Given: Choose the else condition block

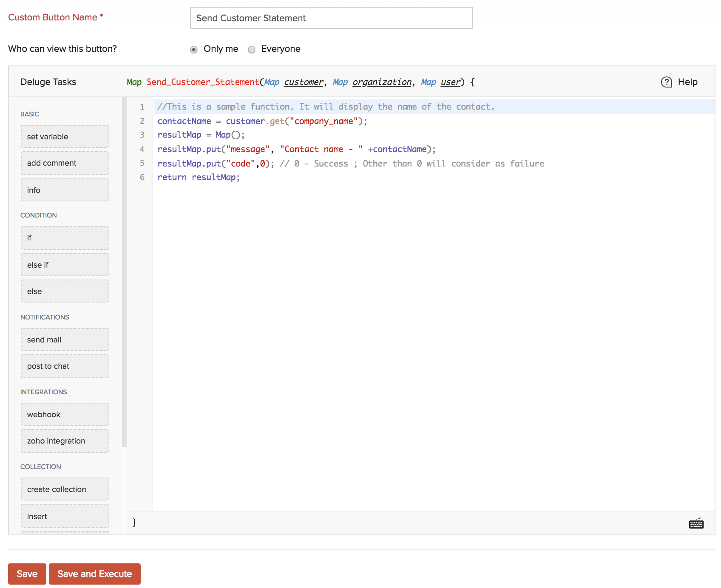Looking at the screenshot, I should (65, 291).
